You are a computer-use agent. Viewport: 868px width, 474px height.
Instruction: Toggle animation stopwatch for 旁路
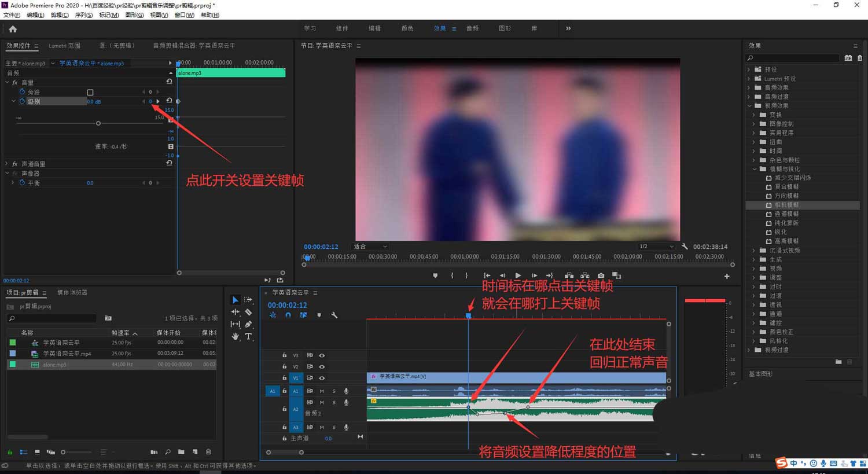coord(23,92)
